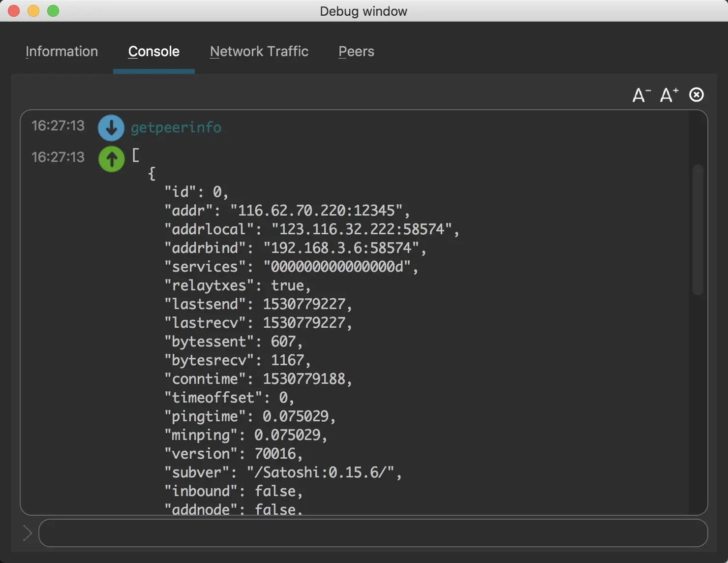Click the "id": 0 line
The height and width of the screenshot is (563, 728).
click(196, 192)
